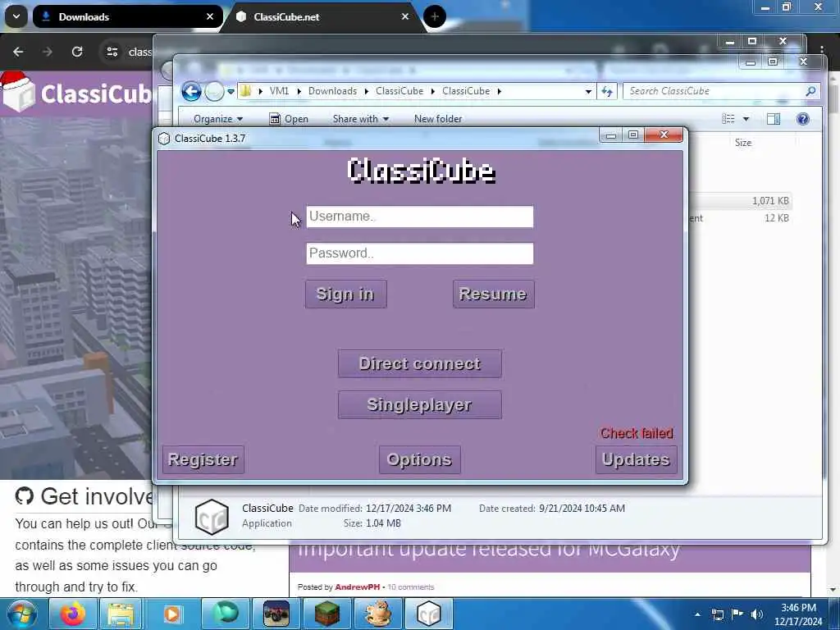
Task: Click the ClassiCube logo on the web page
Action: (76, 94)
